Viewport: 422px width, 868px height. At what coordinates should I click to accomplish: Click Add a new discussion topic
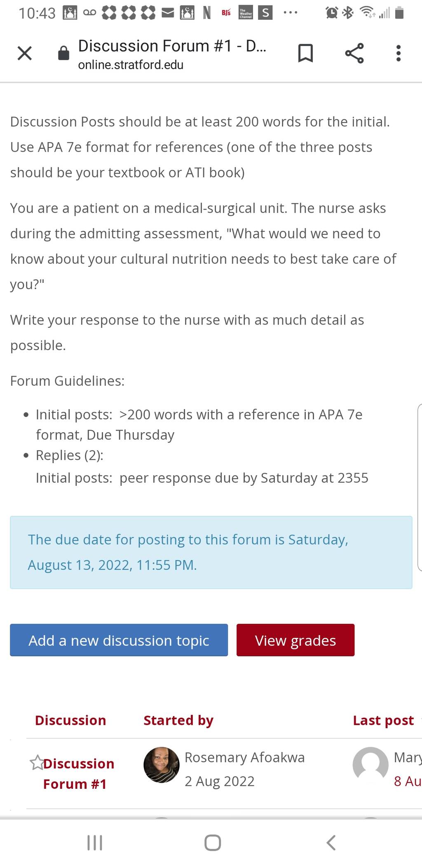coord(119,640)
